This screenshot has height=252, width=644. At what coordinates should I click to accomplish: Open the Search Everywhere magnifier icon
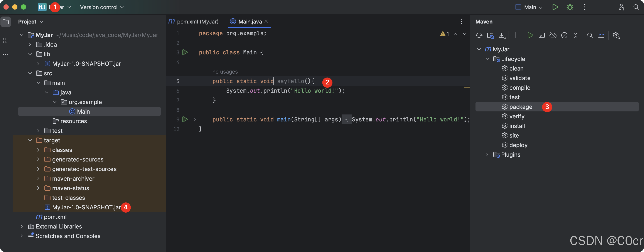pos(636,7)
